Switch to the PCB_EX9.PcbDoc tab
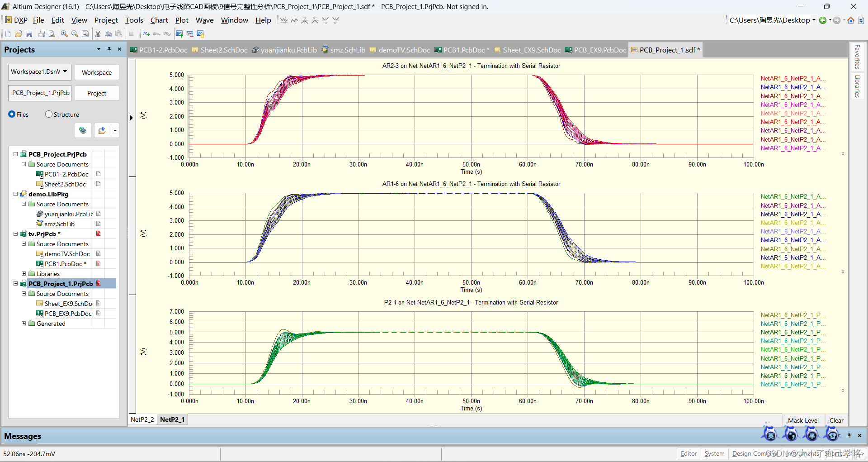The image size is (868, 462). point(596,50)
